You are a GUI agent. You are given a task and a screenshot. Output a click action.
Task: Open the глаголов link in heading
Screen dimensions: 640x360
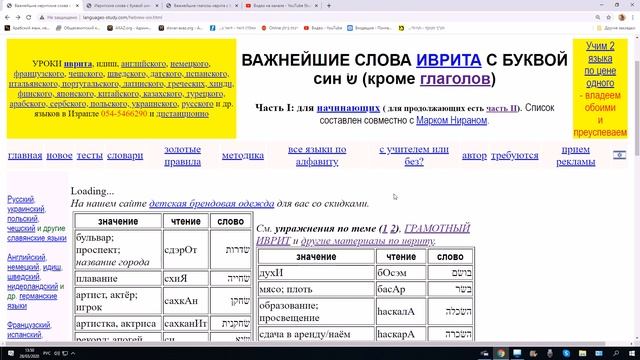coord(455,78)
